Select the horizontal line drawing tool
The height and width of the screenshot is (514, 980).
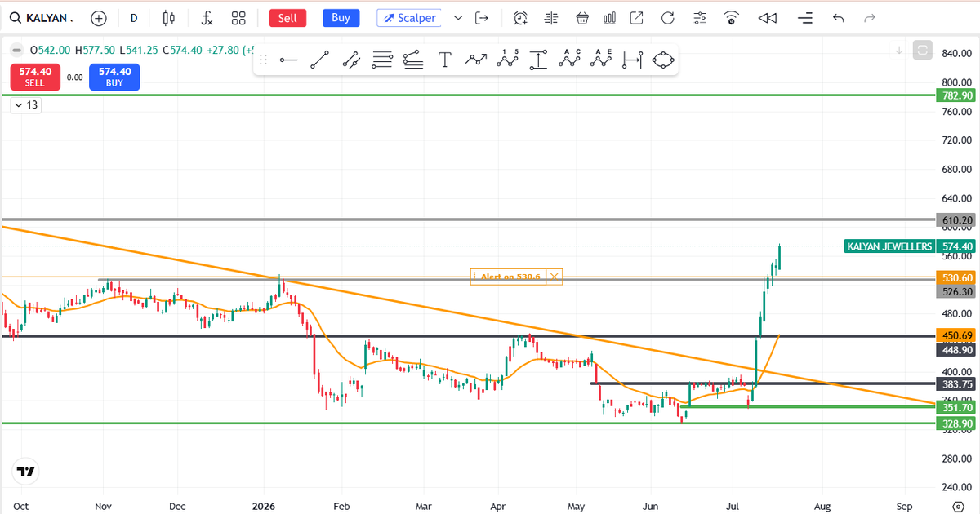coord(288,60)
